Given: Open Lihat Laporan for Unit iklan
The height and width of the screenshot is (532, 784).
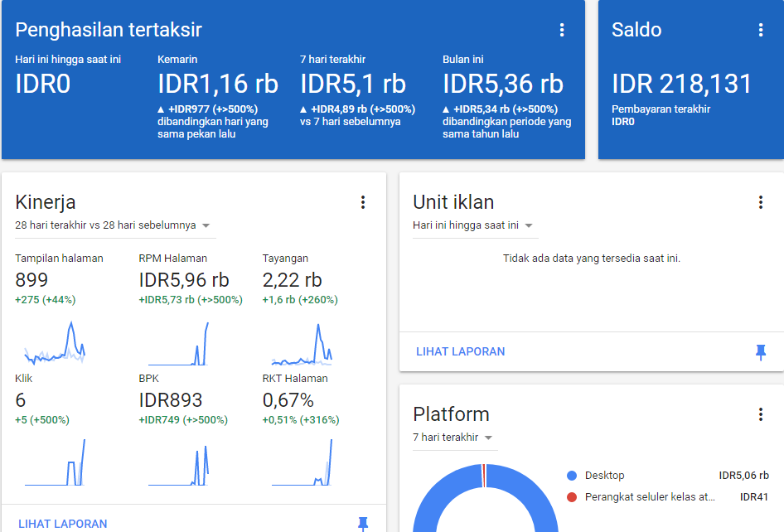Looking at the screenshot, I should (461, 351).
